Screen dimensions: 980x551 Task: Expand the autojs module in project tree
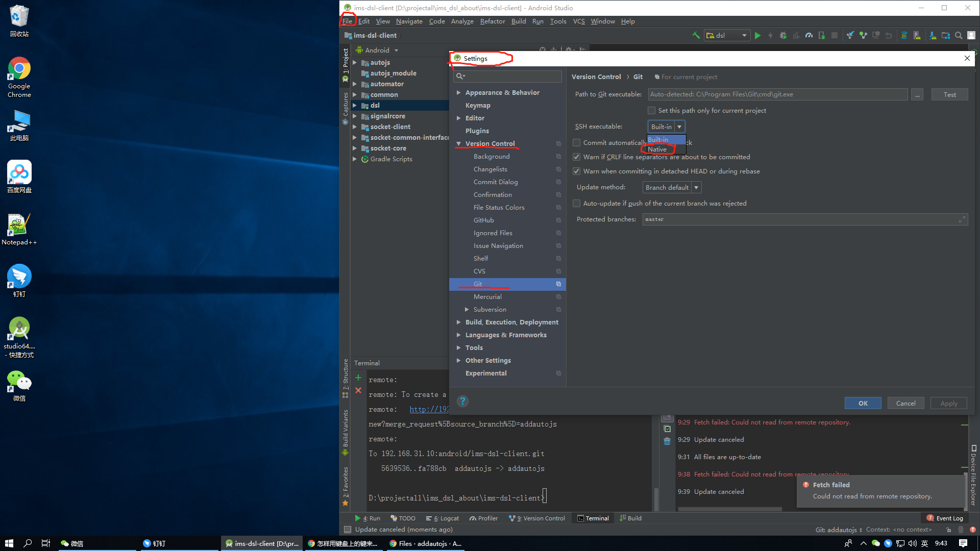(355, 63)
